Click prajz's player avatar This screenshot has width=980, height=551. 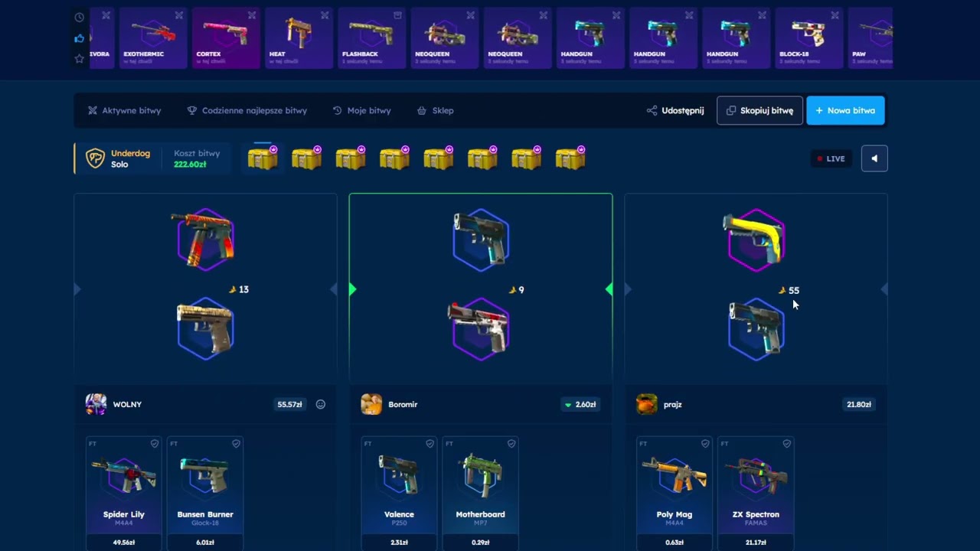pos(647,404)
